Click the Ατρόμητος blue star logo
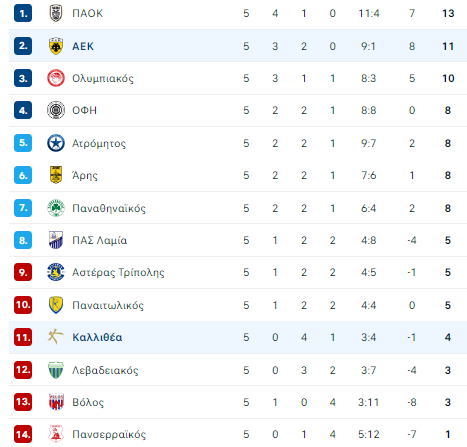Image resolution: width=467 pixels, height=447 pixels. click(x=56, y=143)
